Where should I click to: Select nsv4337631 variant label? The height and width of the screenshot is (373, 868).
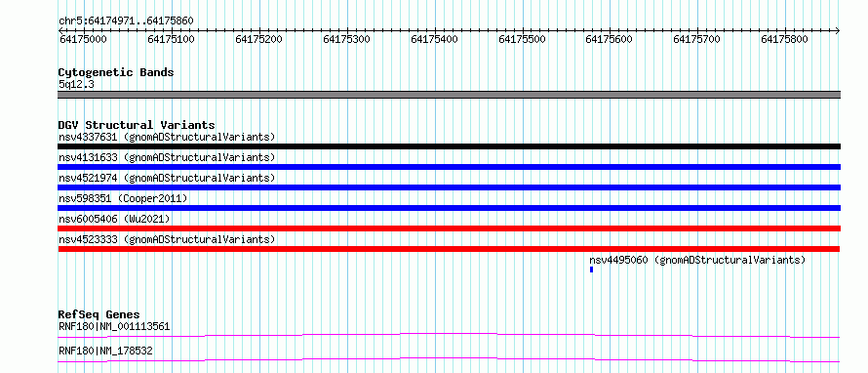click(x=167, y=137)
